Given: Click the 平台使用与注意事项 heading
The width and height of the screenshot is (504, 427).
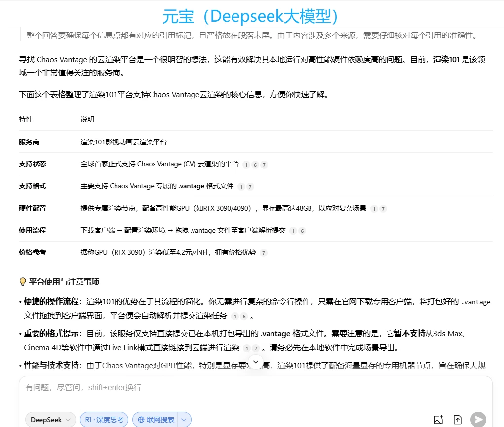Looking at the screenshot, I should click(x=64, y=282).
